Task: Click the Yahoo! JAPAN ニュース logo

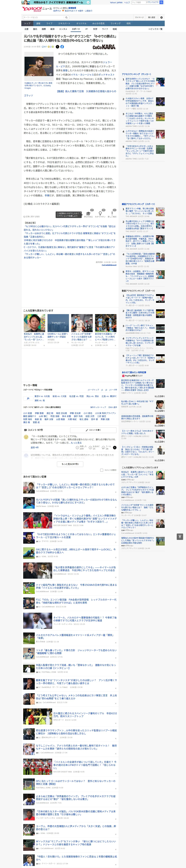Action: pyautogui.click(x=37, y=9)
